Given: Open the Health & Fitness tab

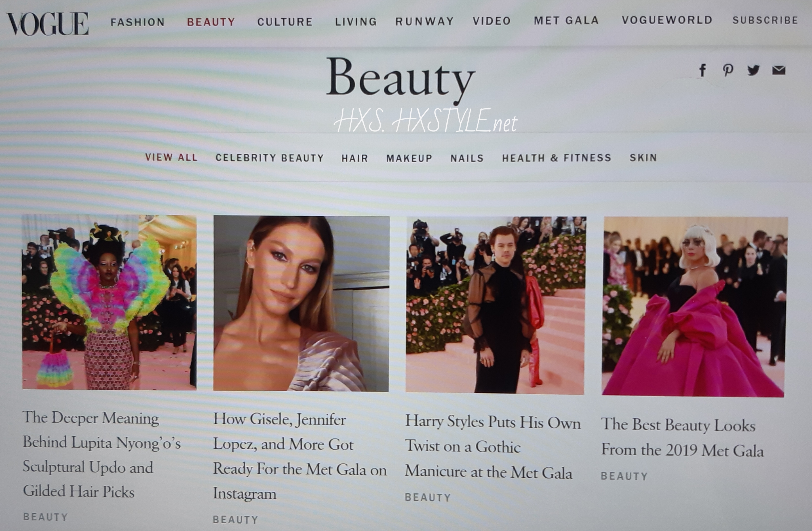Looking at the screenshot, I should pyautogui.click(x=556, y=158).
